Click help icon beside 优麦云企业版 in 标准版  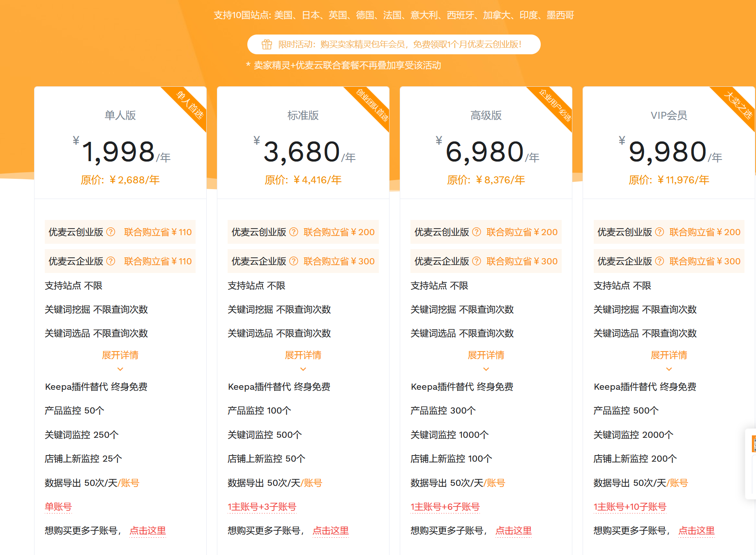(294, 261)
